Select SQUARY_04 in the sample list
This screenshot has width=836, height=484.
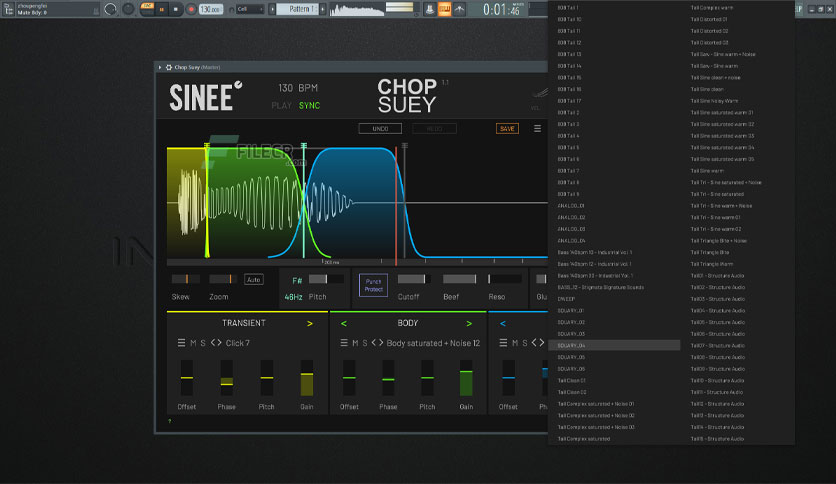(x=614, y=345)
